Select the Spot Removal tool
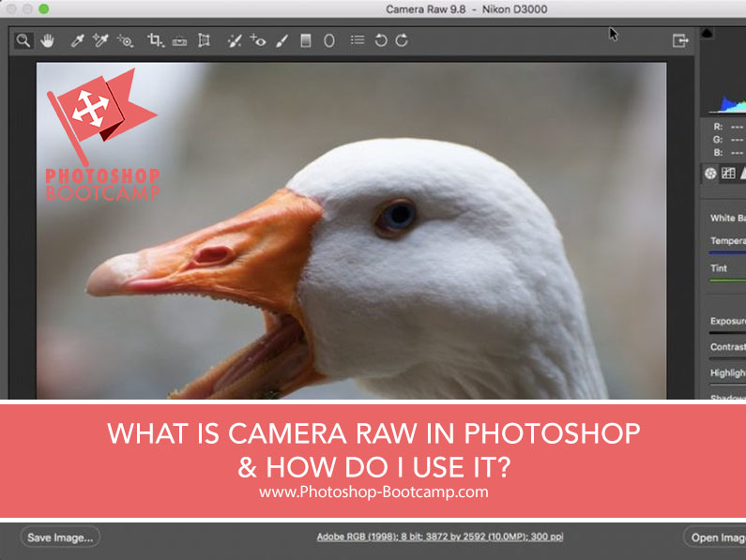 click(234, 41)
